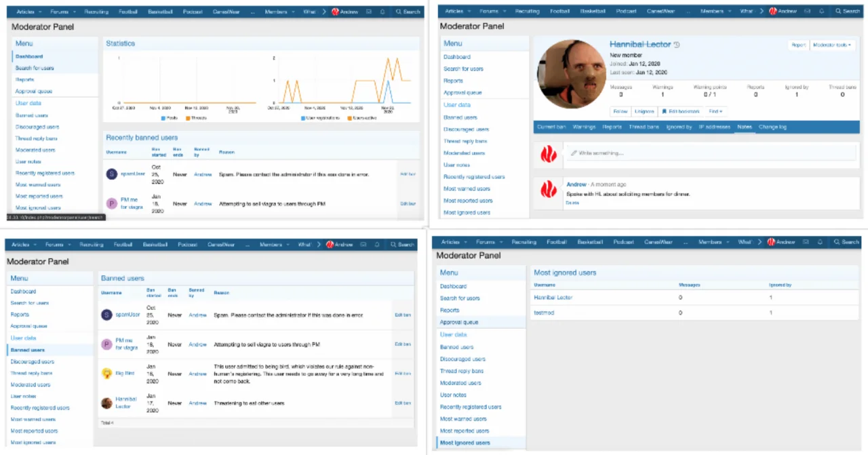868x455 pixels.
Task: Click the Unignore button on the profile
Action: pos(644,111)
